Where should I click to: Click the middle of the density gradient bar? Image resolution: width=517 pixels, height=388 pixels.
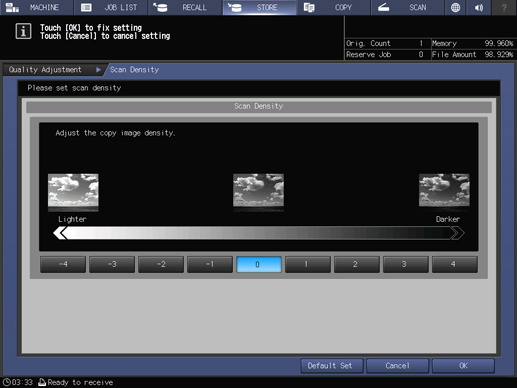(259, 233)
